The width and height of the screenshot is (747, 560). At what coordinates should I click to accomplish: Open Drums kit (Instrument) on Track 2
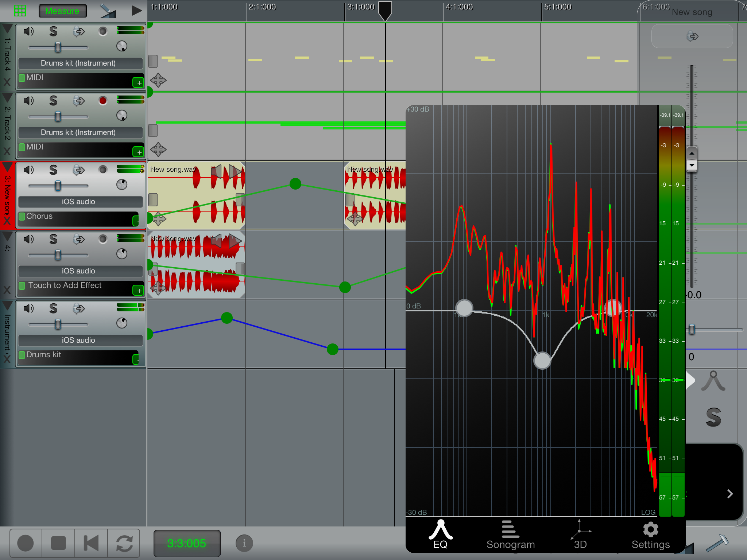[x=80, y=132]
